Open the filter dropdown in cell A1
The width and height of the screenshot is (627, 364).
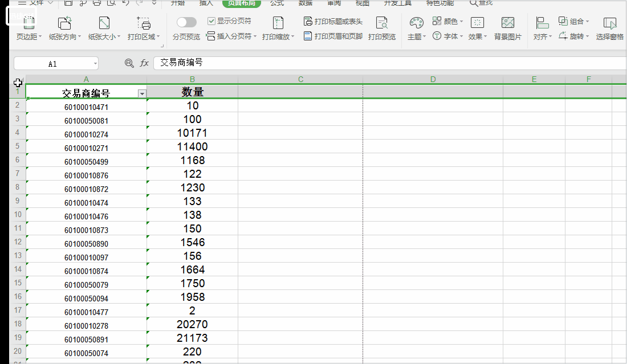coord(142,94)
